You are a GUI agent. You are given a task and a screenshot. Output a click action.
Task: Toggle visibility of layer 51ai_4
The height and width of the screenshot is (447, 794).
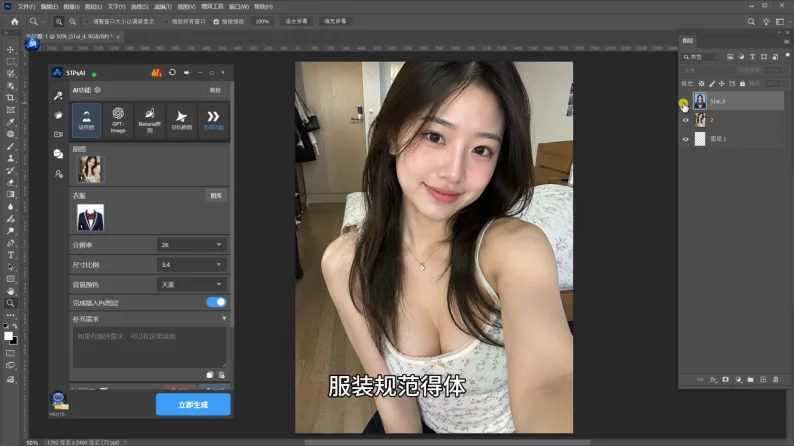point(686,101)
